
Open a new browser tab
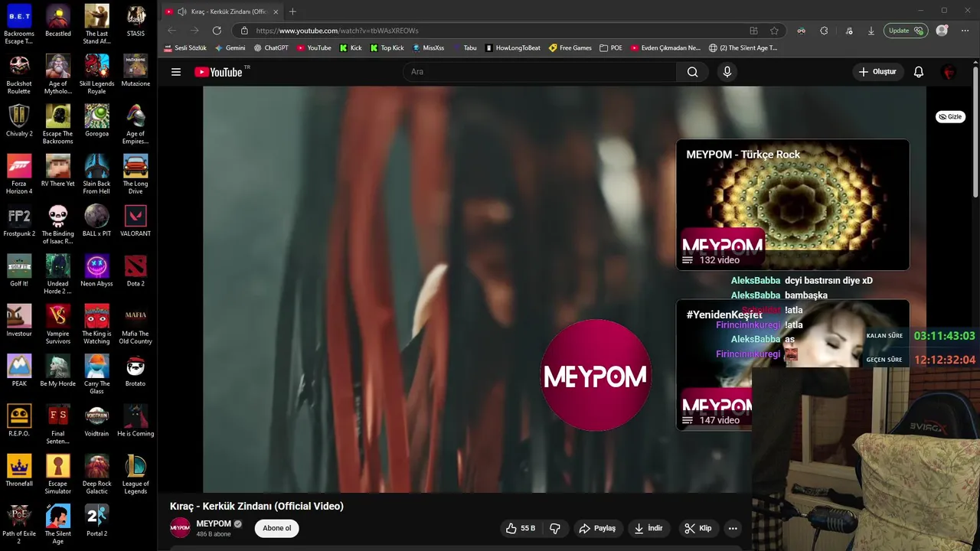click(292, 11)
